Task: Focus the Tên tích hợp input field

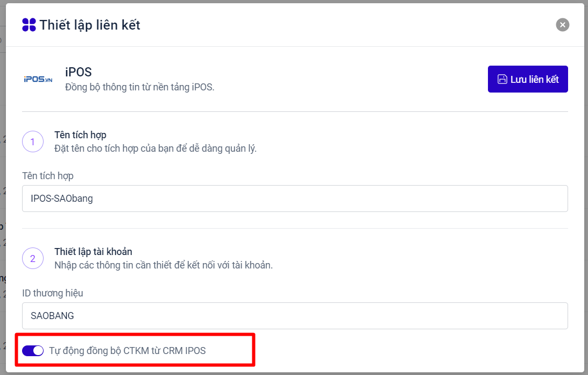Action: (x=295, y=199)
